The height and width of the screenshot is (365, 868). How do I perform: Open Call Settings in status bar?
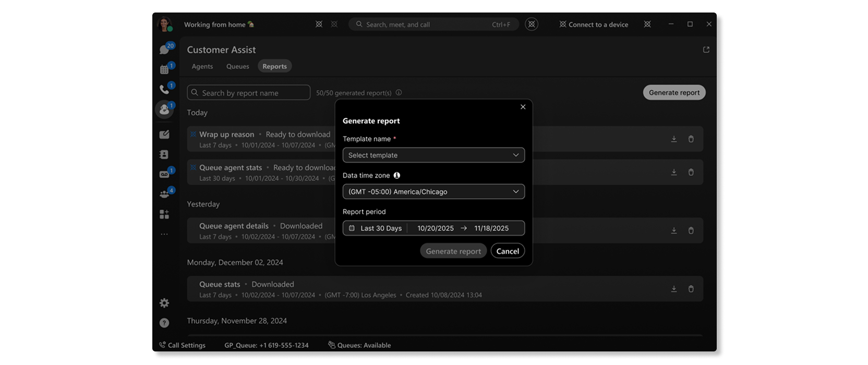(x=183, y=345)
